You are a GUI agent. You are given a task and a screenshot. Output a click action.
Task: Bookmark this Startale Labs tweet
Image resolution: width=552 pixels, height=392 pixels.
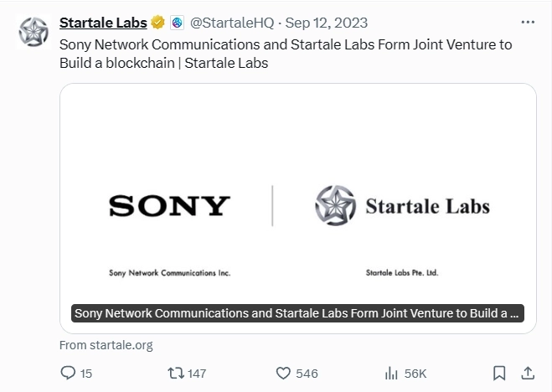point(499,373)
